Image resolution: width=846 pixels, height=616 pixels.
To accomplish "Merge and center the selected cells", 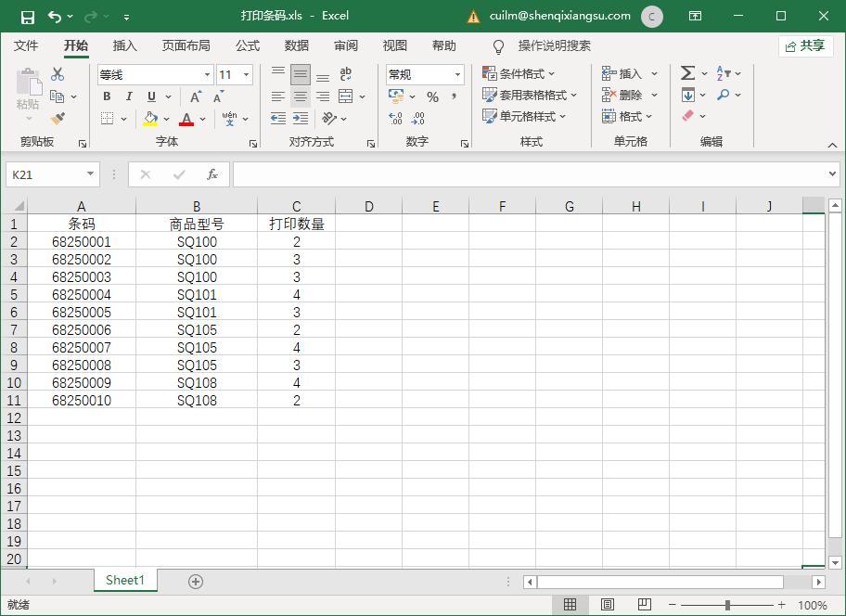I will 345,96.
